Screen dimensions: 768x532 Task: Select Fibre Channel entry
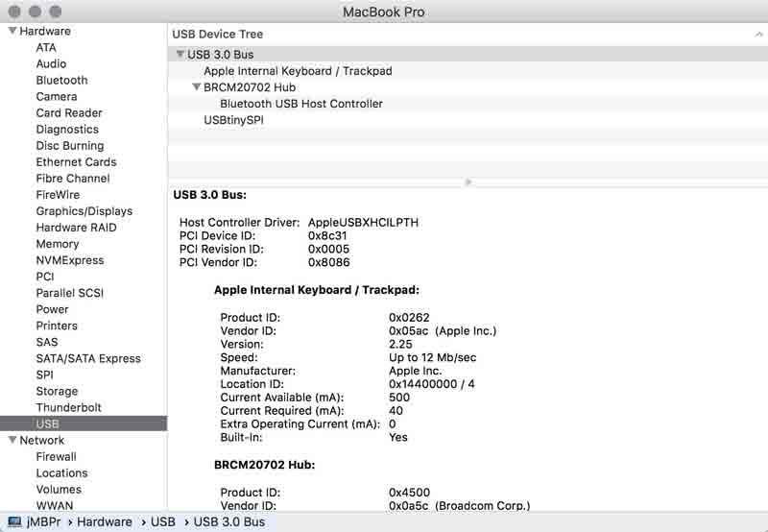pos(73,179)
